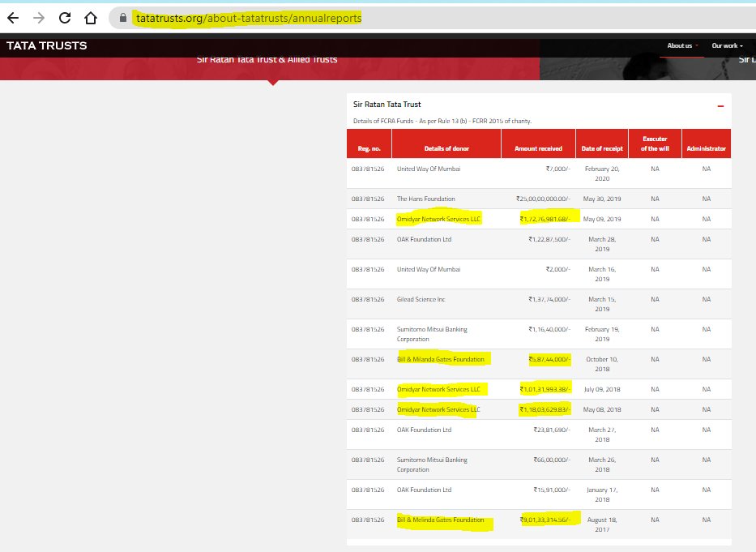Viewport: 756px width, 552px height.
Task: Click the May 30, 2019 date cell
Action: tap(602, 199)
